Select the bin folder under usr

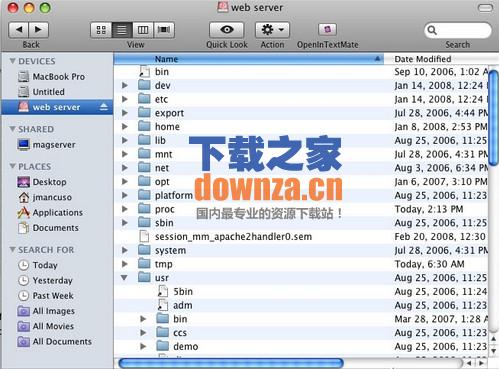[301, 319]
